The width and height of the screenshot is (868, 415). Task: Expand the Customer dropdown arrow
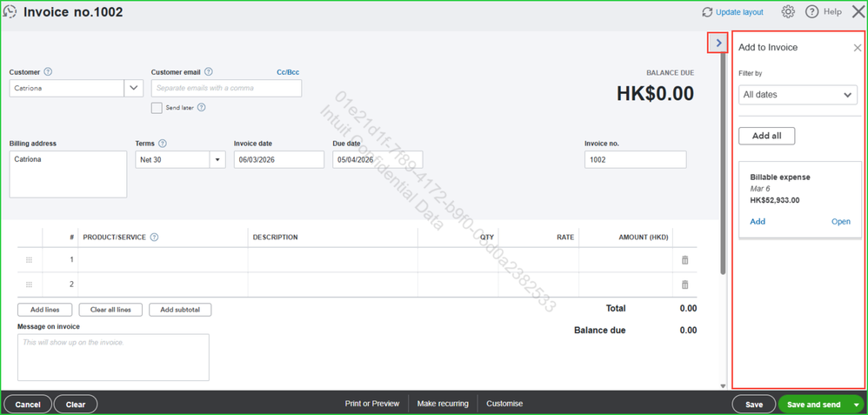133,88
